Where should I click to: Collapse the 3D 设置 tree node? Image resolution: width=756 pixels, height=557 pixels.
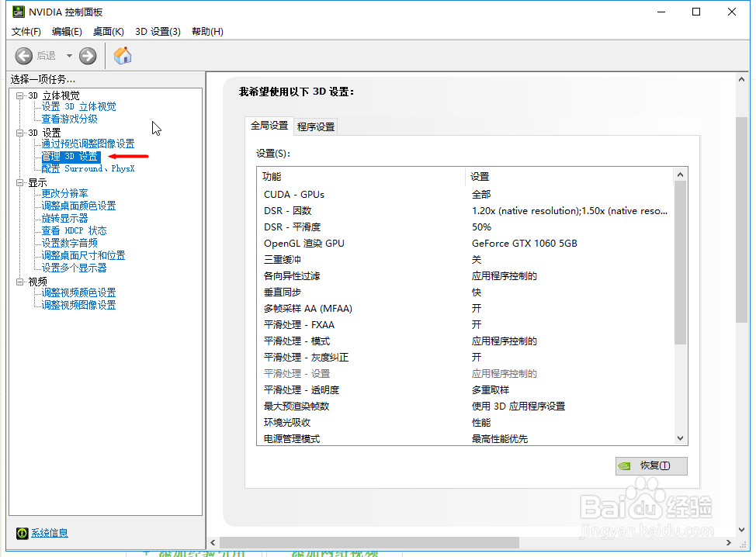[x=19, y=133]
